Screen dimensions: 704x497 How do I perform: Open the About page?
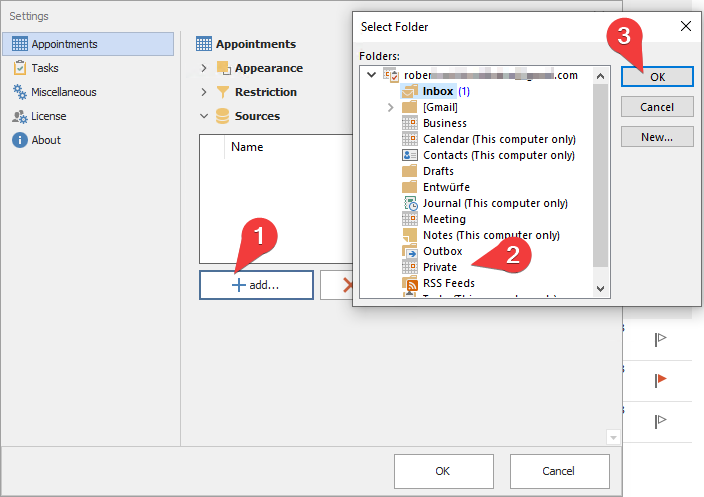46,140
